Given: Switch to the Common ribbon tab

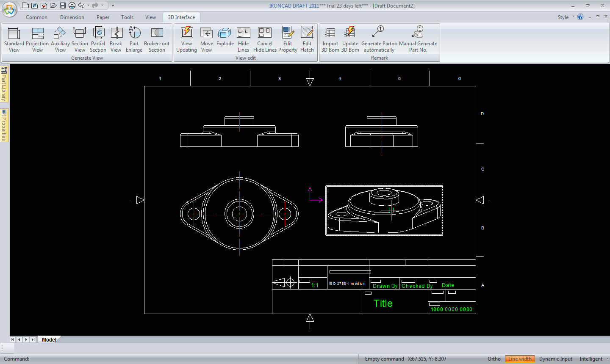Looking at the screenshot, I should 36,17.
